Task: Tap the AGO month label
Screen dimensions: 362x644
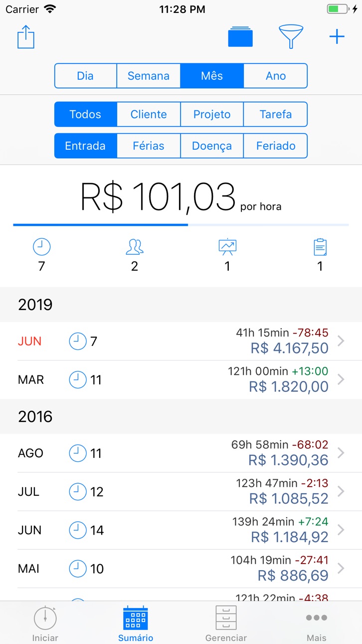Action: [x=30, y=453]
